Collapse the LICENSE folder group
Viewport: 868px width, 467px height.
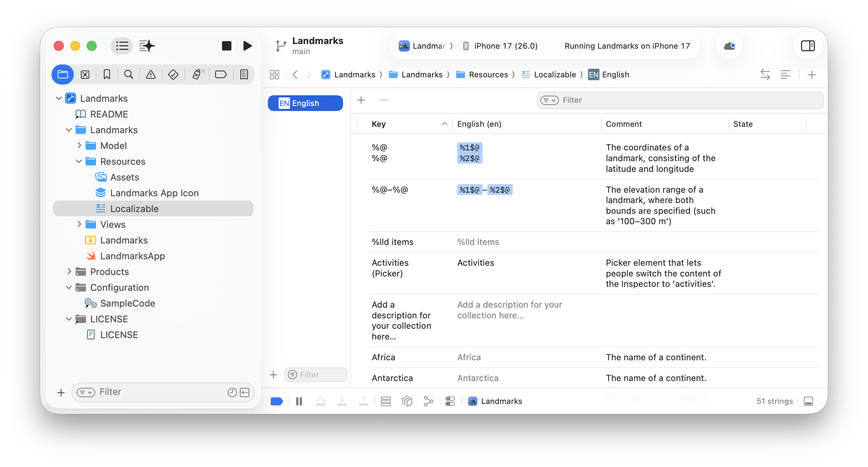point(69,319)
